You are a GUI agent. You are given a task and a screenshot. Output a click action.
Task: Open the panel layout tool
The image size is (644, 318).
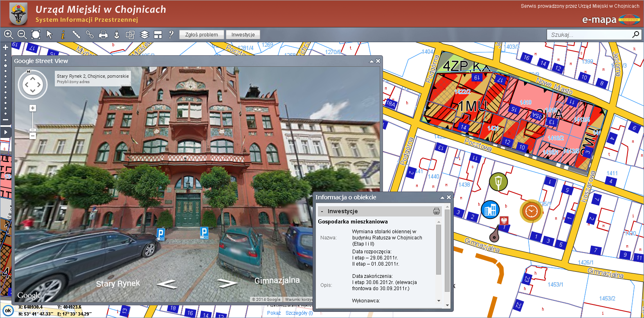[158, 35]
